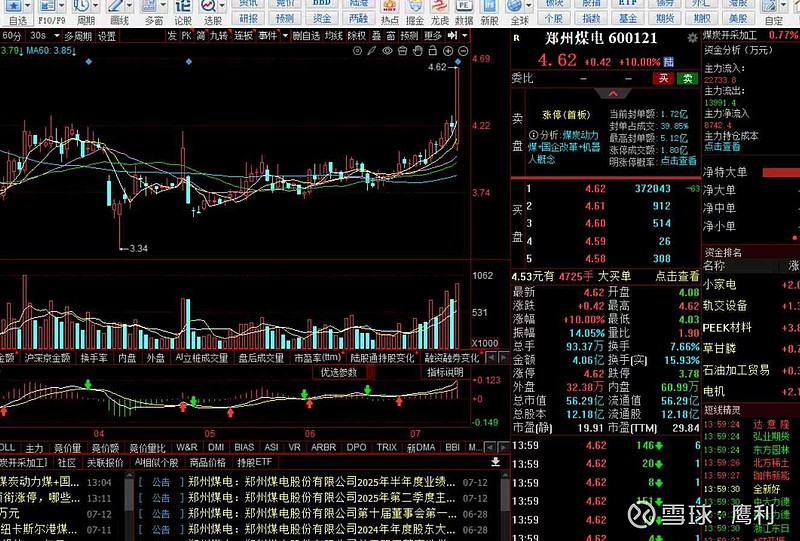The width and height of the screenshot is (800, 541).
Task: Click the 周期 period clock icon
Action: point(81,6)
